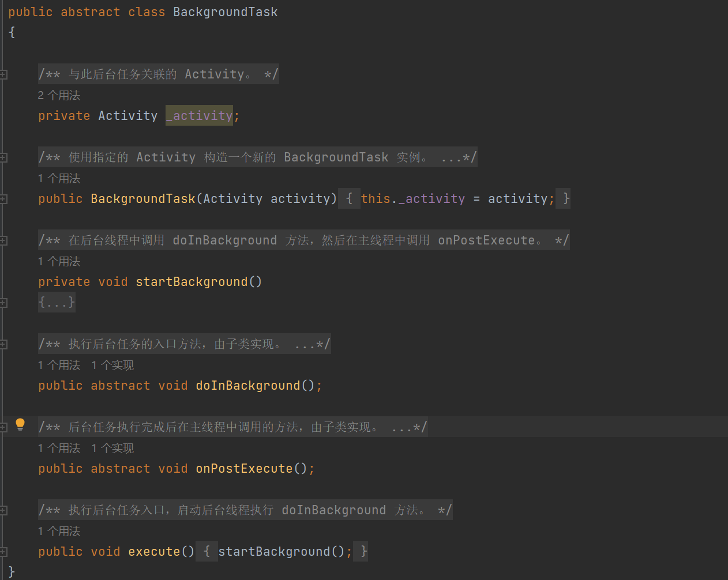Open the '1 个用法' hint above onPostExecute

point(59,448)
